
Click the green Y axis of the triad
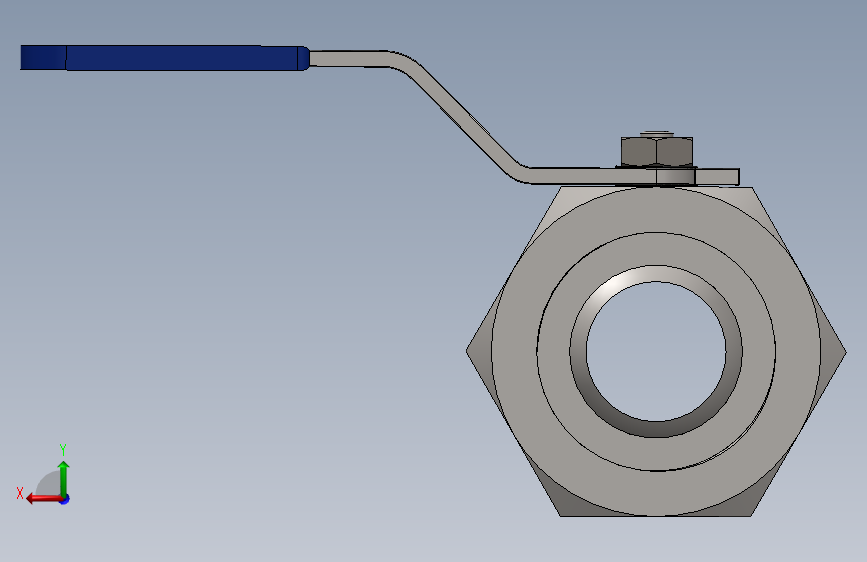(x=64, y=478)
